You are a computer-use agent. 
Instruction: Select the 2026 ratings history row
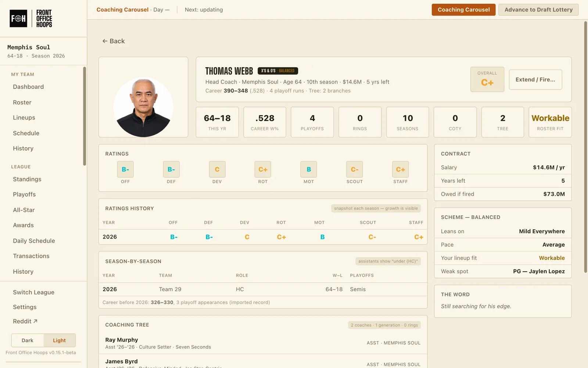(263, 237)
